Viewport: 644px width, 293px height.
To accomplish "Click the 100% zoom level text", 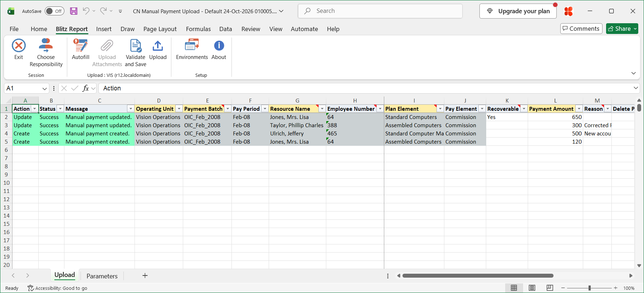I will pos(629,288).
